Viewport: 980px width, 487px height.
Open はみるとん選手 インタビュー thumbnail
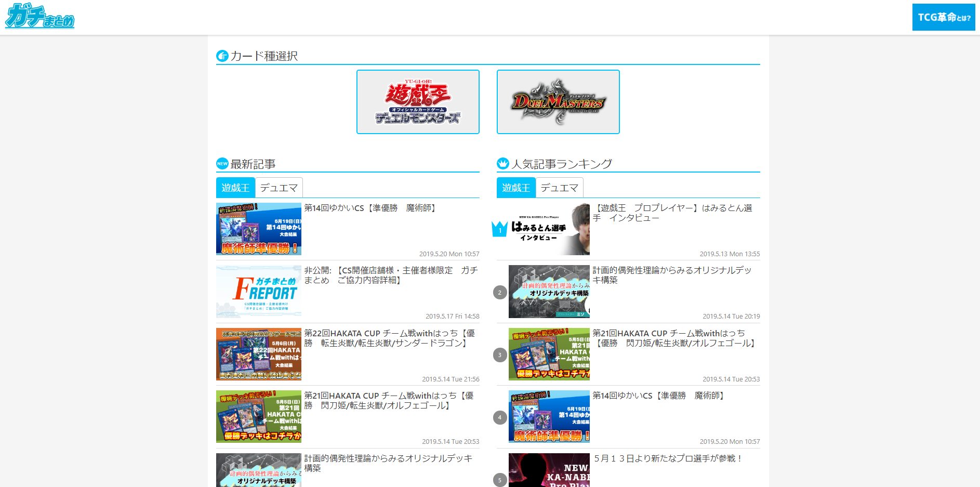point(549,229)
